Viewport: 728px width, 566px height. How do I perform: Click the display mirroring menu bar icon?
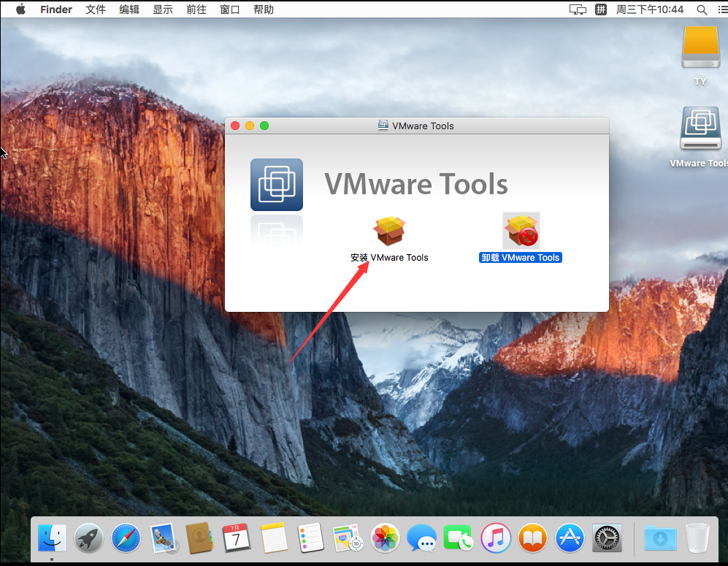click(x=578, y=9)
